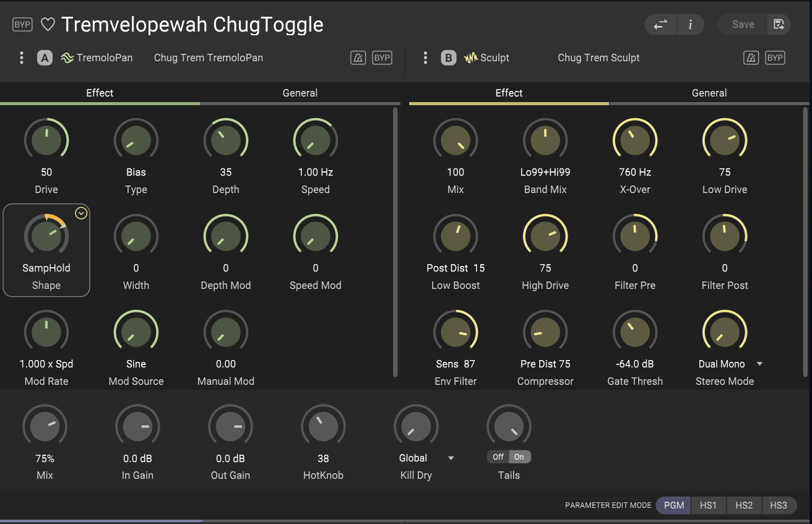Toggle slot B tempo sync metronome icon

click(751, 58)
